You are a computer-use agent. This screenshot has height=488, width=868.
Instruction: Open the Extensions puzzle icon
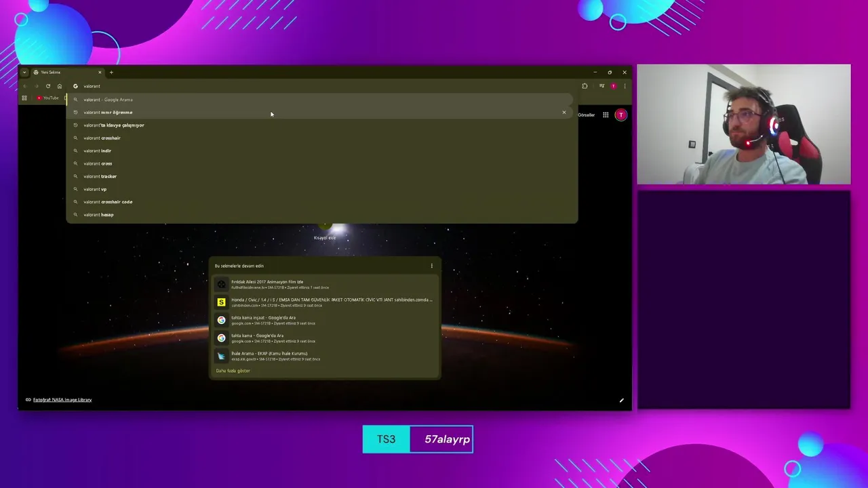[x=585, y=86]
